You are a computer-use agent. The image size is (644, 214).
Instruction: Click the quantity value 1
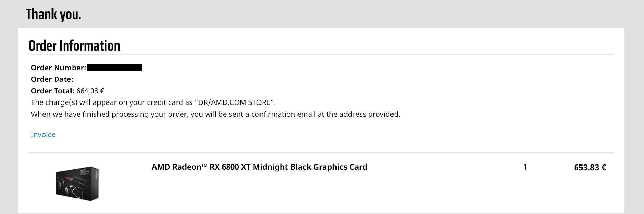pos(525,167)
